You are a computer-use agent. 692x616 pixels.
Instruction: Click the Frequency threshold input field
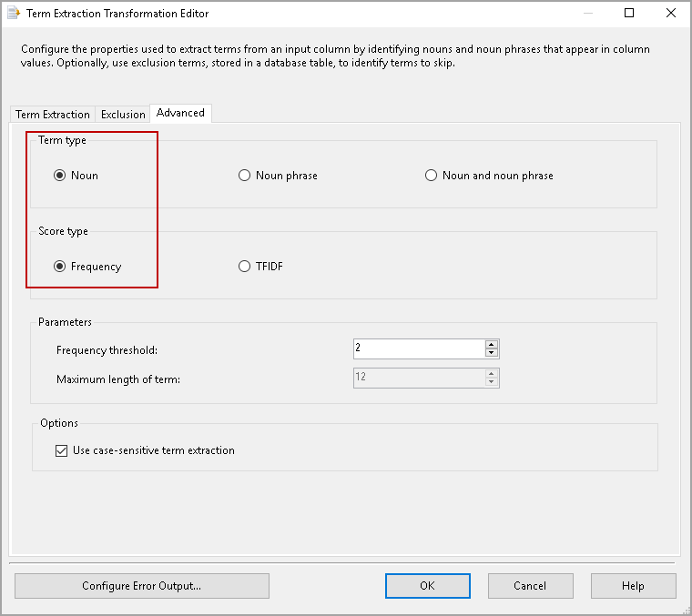tap(418, 348)
